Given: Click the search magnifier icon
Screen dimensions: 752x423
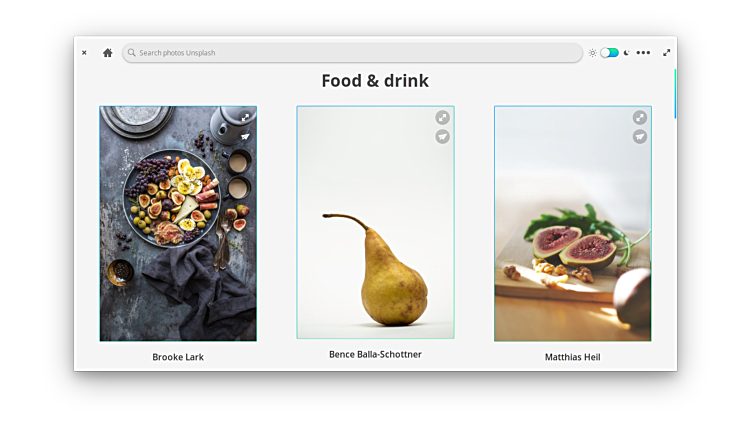Looking at the screenshot, I should (x=131, y=53).
